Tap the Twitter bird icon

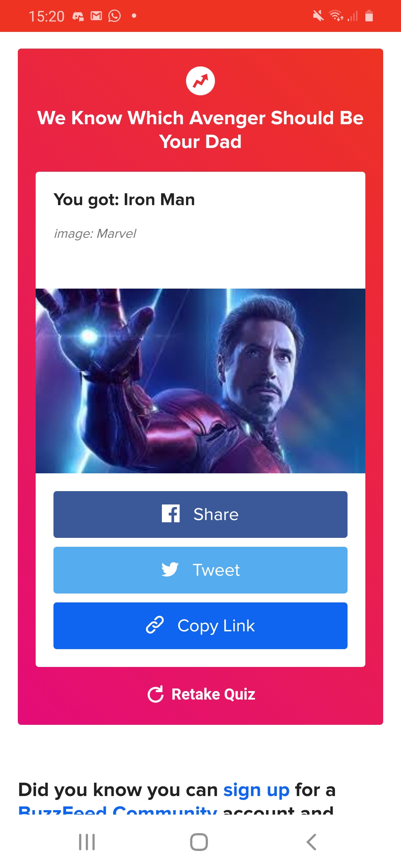170,569
